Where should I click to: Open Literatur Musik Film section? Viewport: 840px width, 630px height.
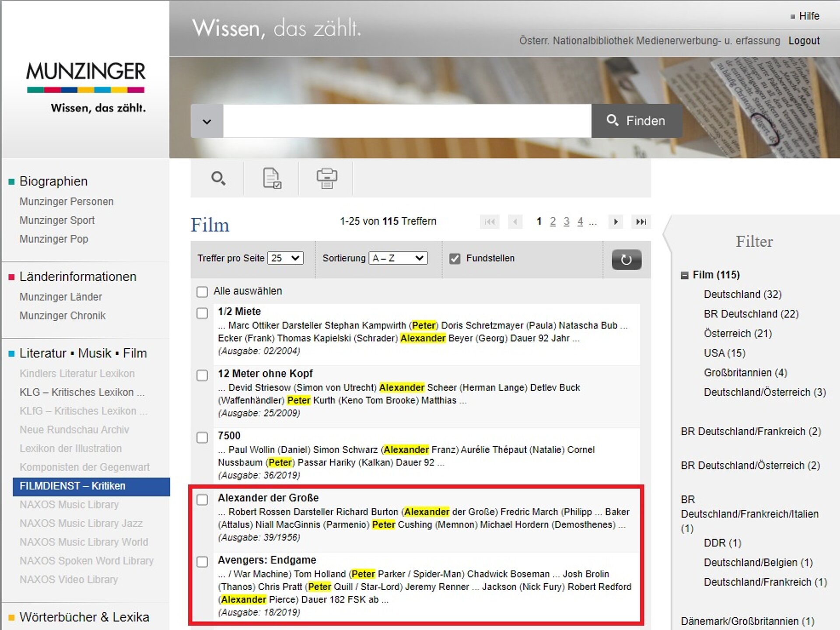tap(83, 353)
